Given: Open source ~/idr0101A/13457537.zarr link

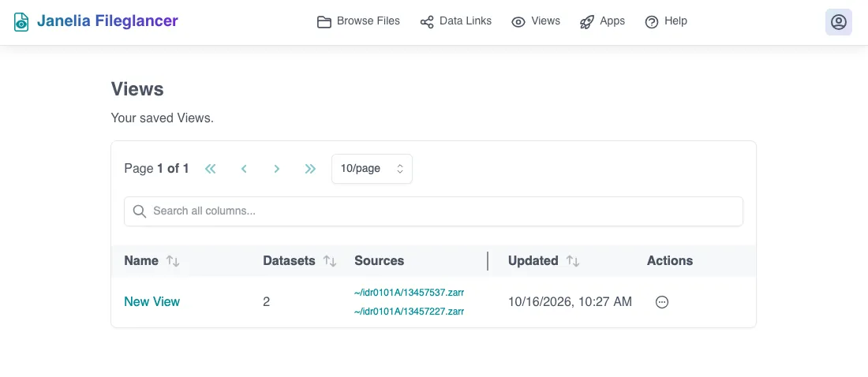Looking at the screenshot, I should pos(409,293).
